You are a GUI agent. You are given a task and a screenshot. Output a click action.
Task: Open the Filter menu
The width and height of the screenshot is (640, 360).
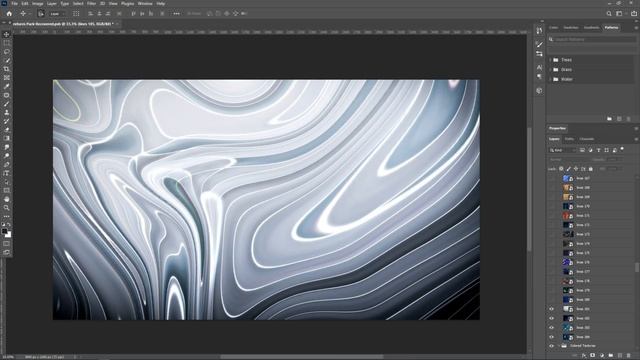[x=91, y=3]
